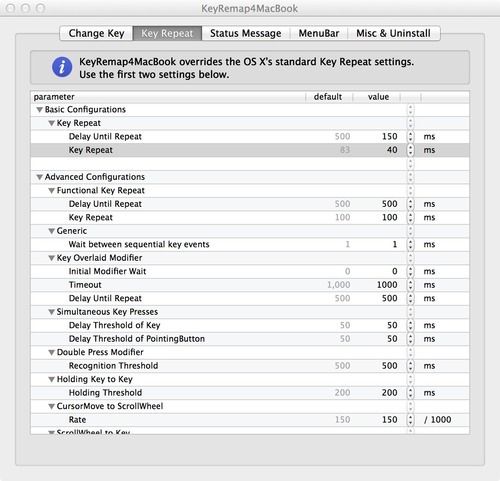Open the MenuBar tab
Viewport: 500px width, 481px height.
(x=319, y=33)
